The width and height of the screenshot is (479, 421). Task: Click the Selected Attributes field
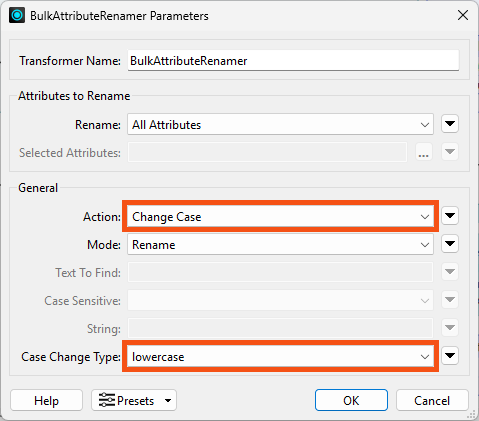(x=267, y=152)
